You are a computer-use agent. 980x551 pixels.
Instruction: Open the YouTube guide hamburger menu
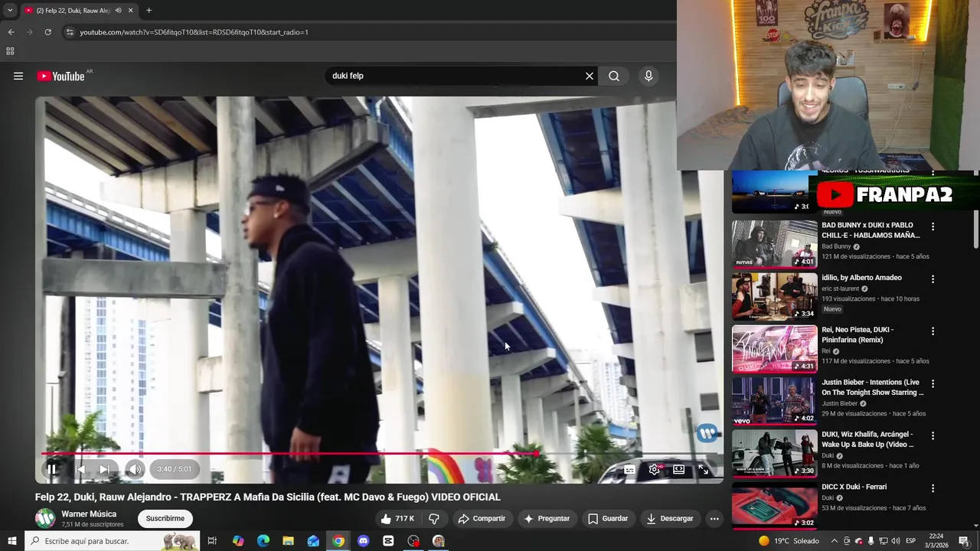[x=18, y=76]
